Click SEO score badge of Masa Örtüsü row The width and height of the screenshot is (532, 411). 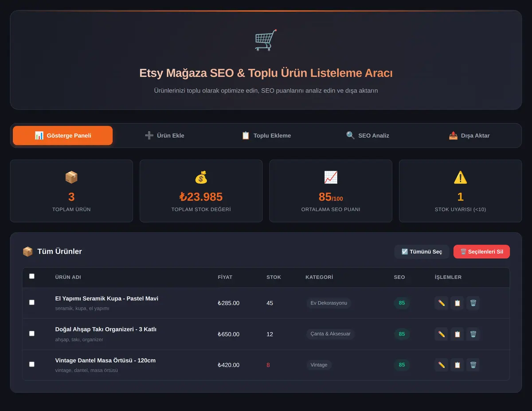click(402, 365)
